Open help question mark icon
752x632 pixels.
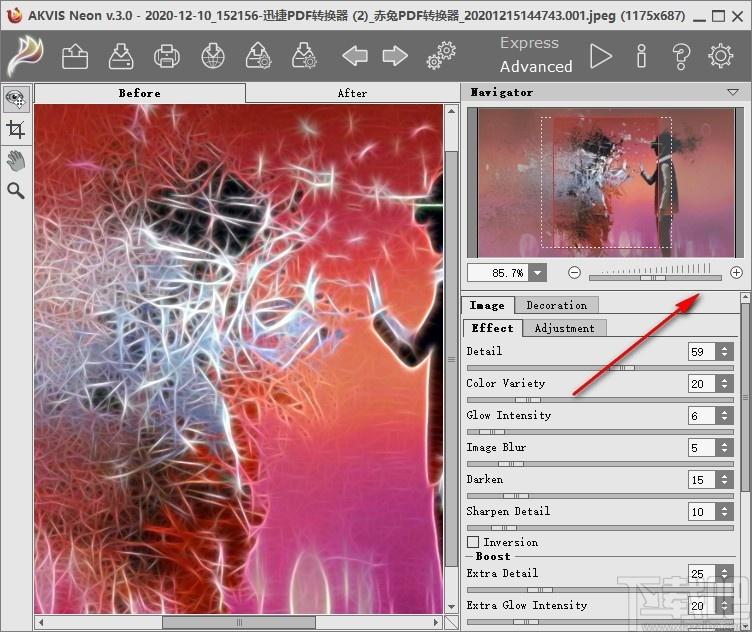[x=681, y=57]
